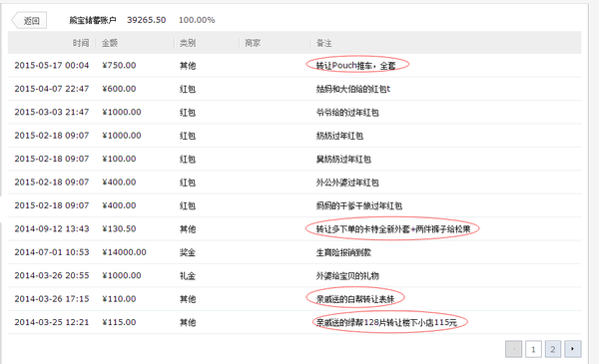Select the account balance 39265.50

147,20
